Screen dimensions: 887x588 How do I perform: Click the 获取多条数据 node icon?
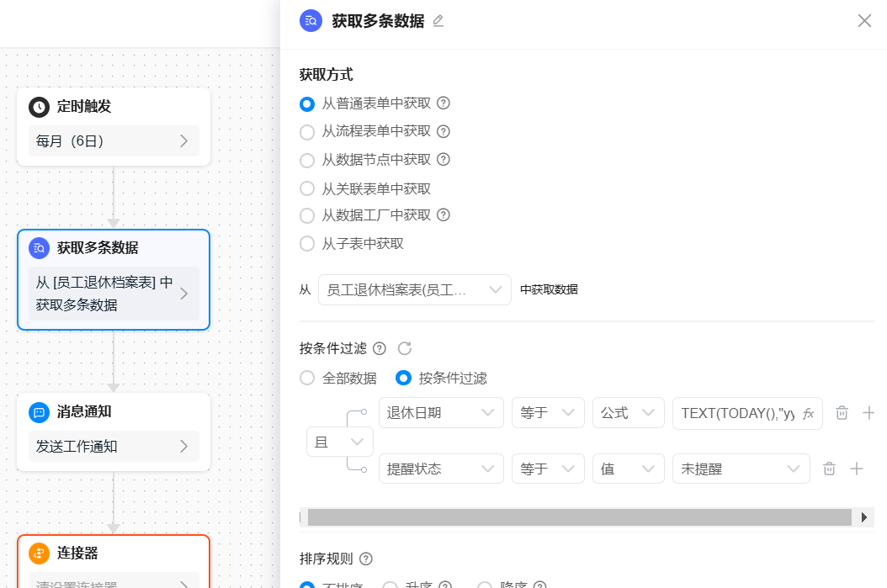(x=39, y=248)
